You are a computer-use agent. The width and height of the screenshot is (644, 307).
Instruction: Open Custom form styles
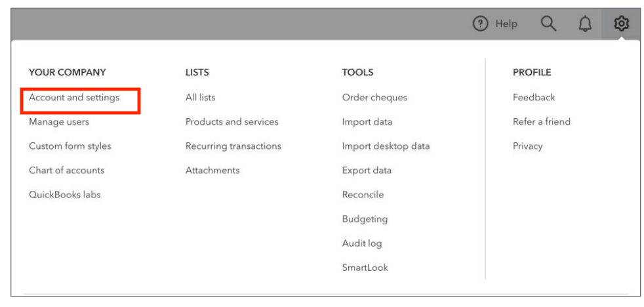tap(70, 146)
